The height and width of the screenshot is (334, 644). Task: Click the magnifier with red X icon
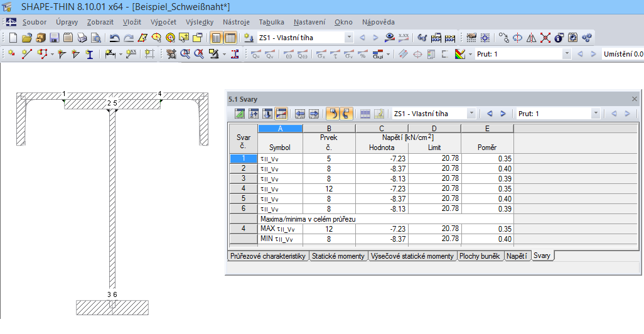coord(199,54)
